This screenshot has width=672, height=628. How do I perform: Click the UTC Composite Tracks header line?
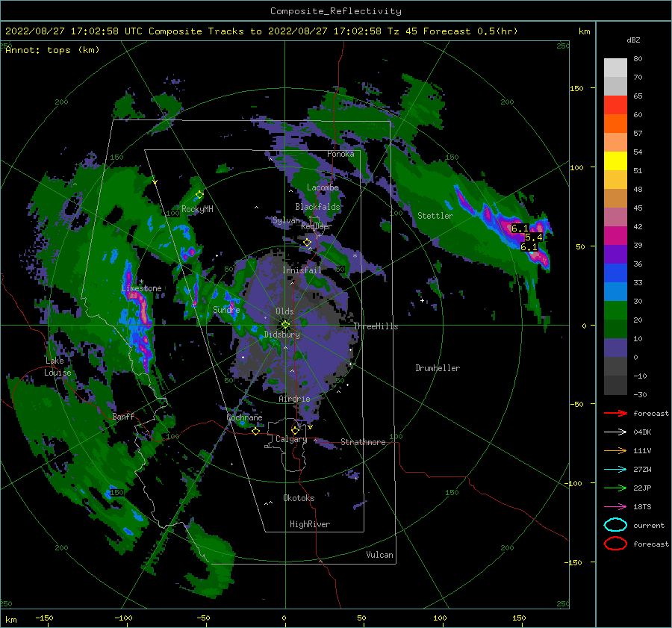click(261, 31)
